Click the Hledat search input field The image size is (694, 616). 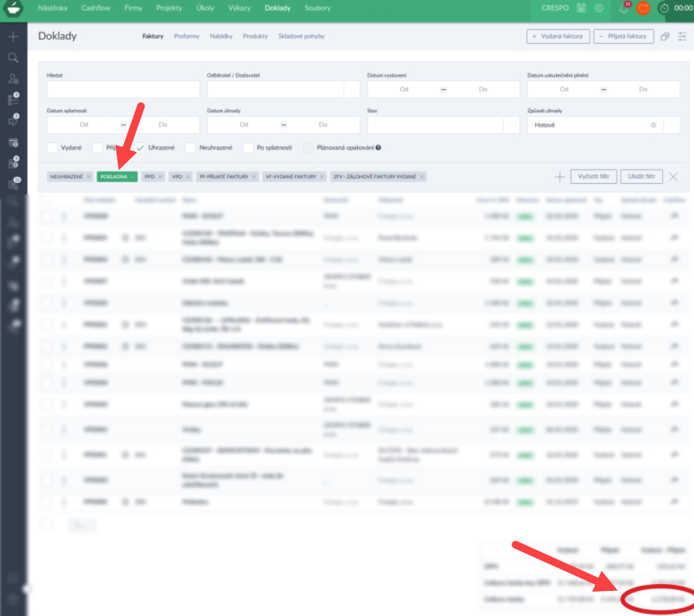123,90
